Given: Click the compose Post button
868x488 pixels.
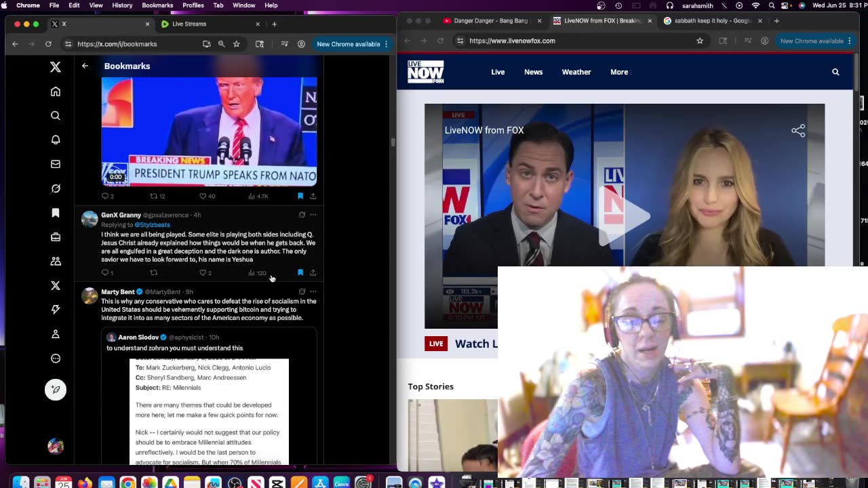Looking at the screenshot, I should pyautogui.click(x=56, y=390).
